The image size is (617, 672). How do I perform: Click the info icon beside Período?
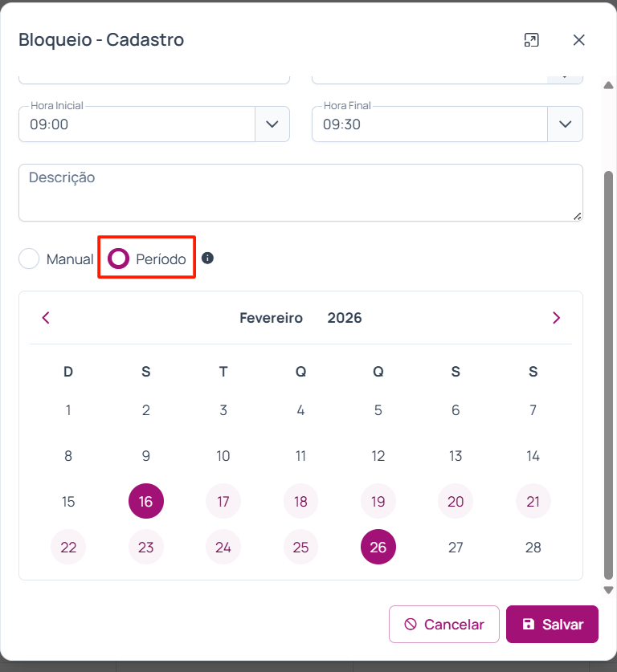[x=208, y=259]
